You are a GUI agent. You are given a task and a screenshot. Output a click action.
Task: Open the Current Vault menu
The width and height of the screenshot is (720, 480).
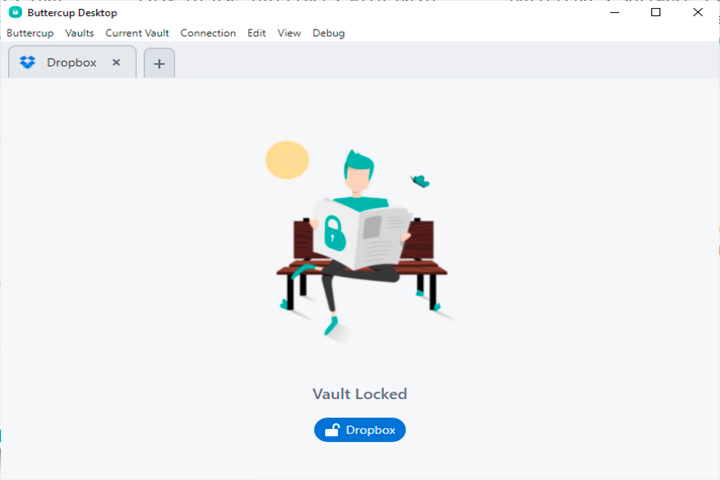pyautogui.click(x=137, y=33)
